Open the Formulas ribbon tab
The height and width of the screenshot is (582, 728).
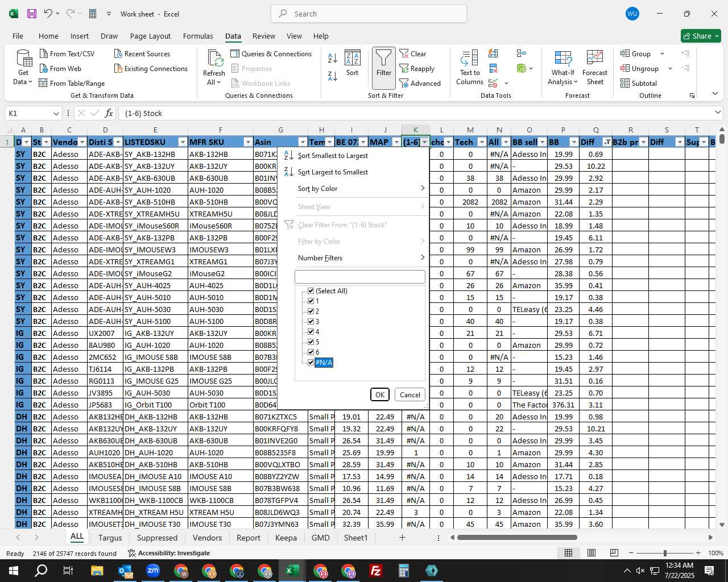(198, 36)
